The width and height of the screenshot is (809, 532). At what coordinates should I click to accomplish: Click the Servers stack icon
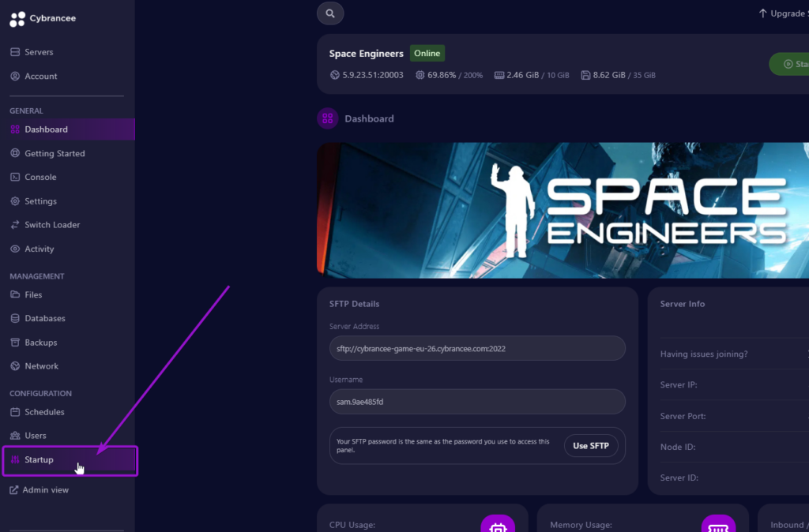pos(15,52)
